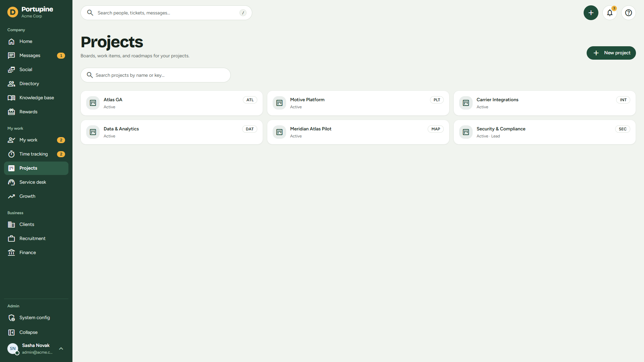Click the Finance bank icon
The image size is (644, 362).
11,253
